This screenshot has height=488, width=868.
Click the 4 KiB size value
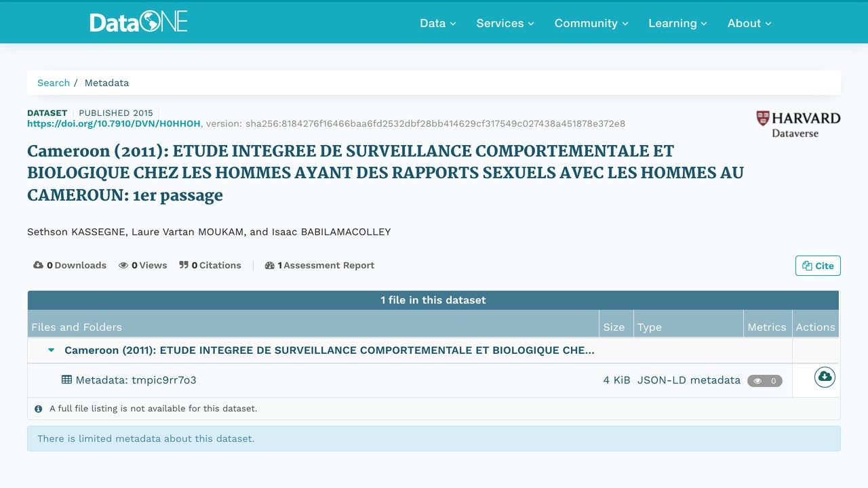coord(616,380)
